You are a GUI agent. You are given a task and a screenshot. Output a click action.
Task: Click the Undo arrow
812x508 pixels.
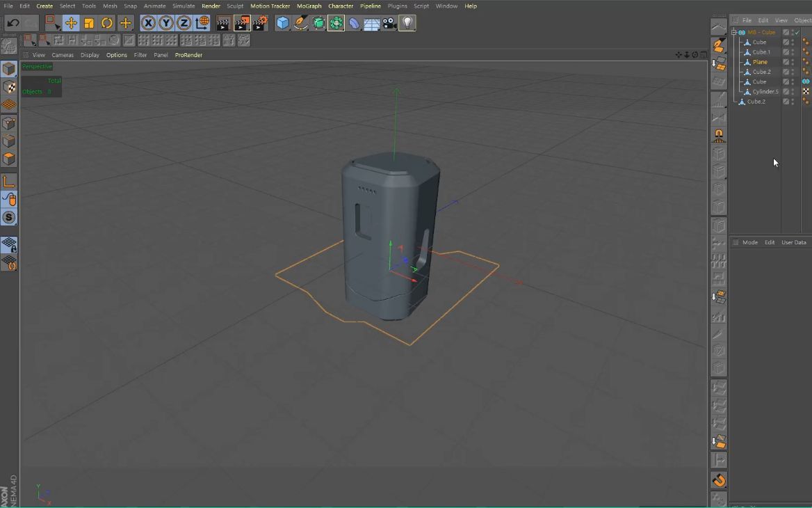tap(12, 23)
